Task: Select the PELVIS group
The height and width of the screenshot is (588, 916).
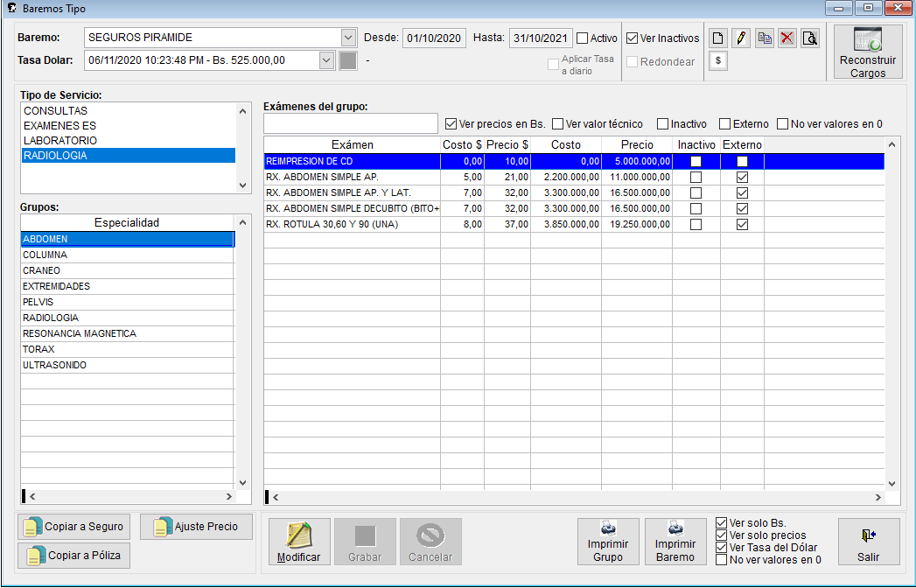Action: click(128, 302)
